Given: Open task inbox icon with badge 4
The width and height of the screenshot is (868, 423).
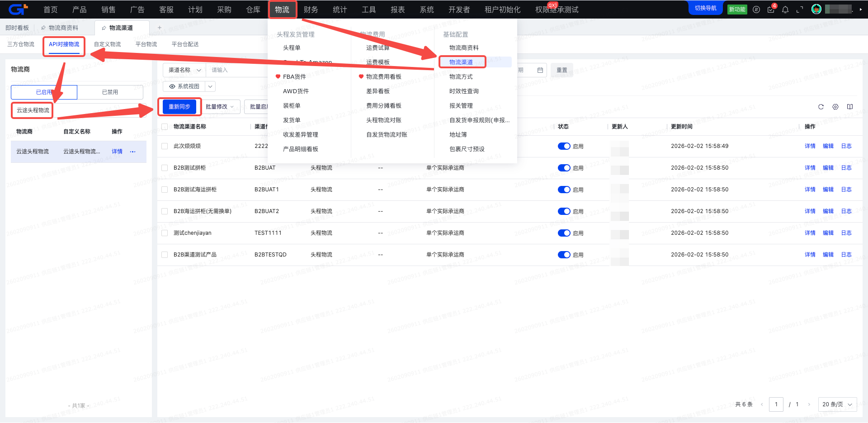Looking at the screenshot, I should [771, 10].
